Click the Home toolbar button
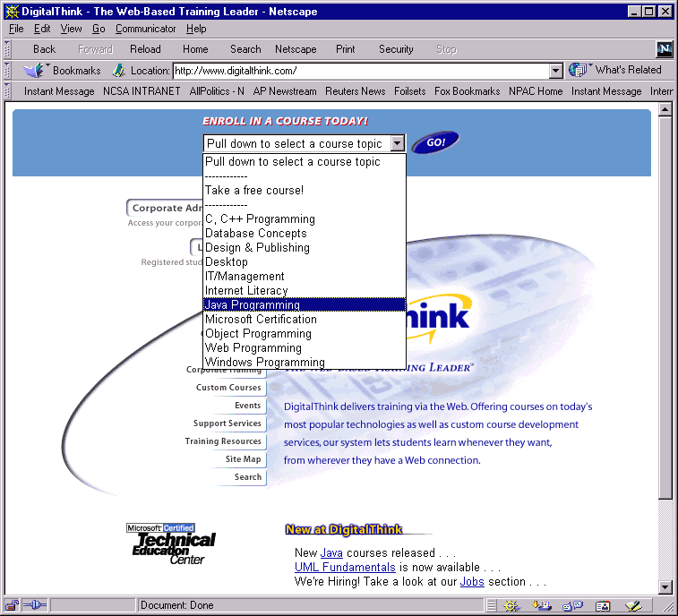 (195, 49)
